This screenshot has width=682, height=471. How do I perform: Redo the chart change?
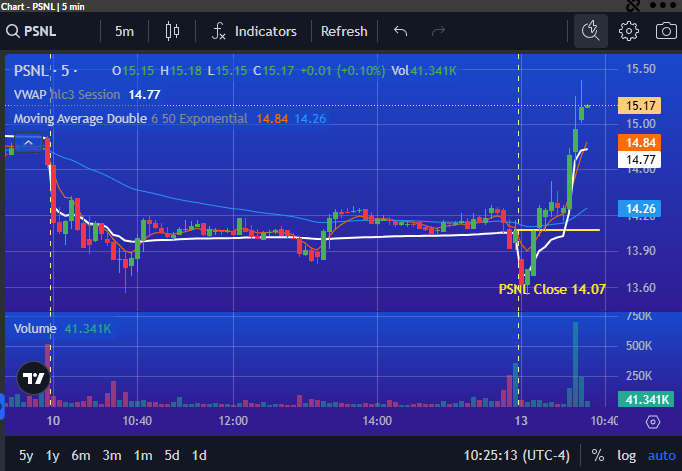438,31
